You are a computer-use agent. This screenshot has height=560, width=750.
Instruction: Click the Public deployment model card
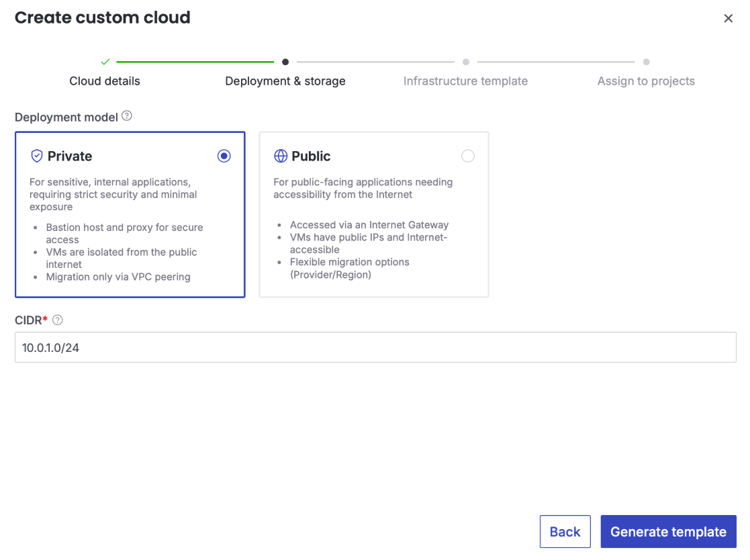[374, 215]
